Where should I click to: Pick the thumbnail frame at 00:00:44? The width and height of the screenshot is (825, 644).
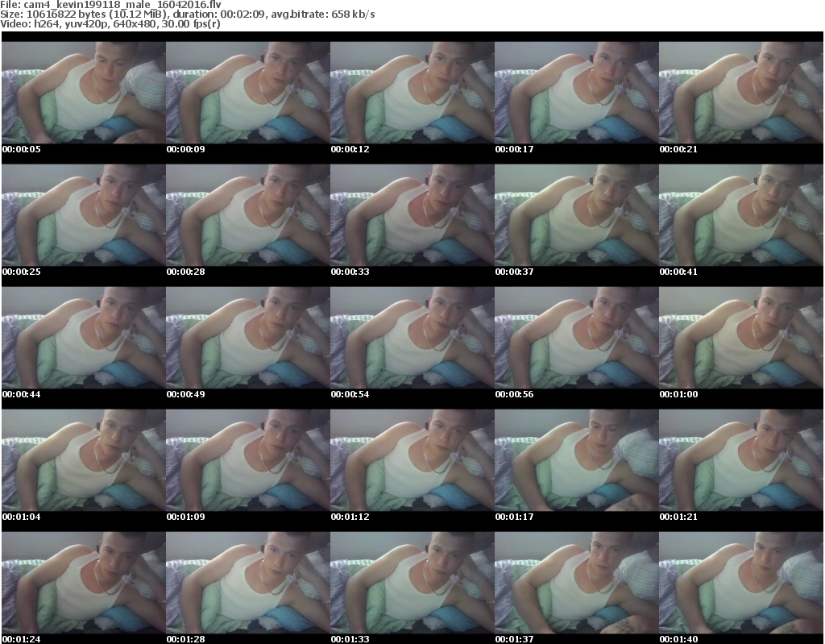(x=84, y=338)
